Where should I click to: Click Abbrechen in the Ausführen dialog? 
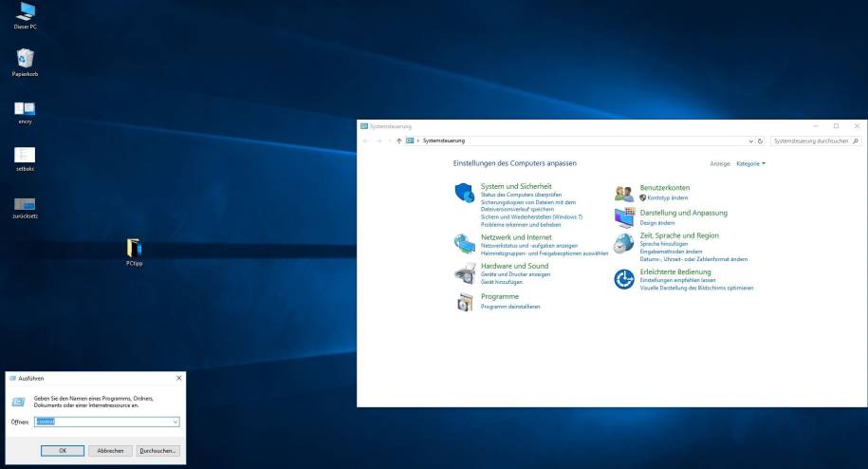[x=110, y=451]
